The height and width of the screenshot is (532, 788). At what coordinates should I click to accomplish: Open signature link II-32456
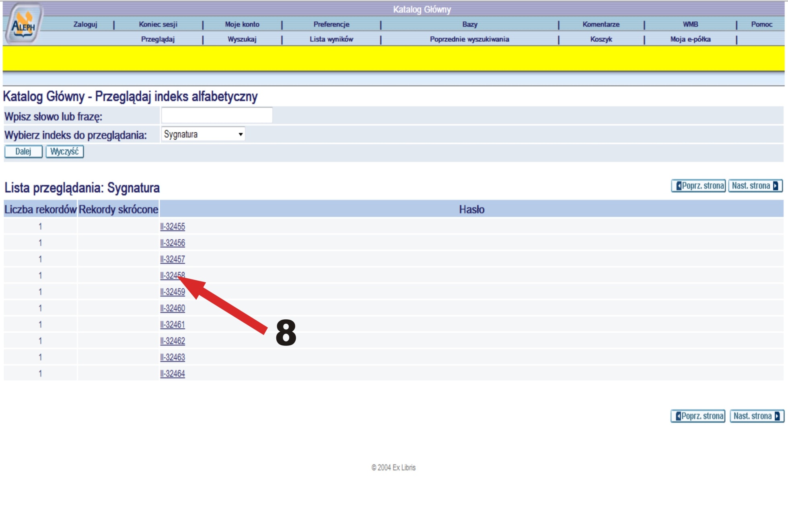[173, 243]
